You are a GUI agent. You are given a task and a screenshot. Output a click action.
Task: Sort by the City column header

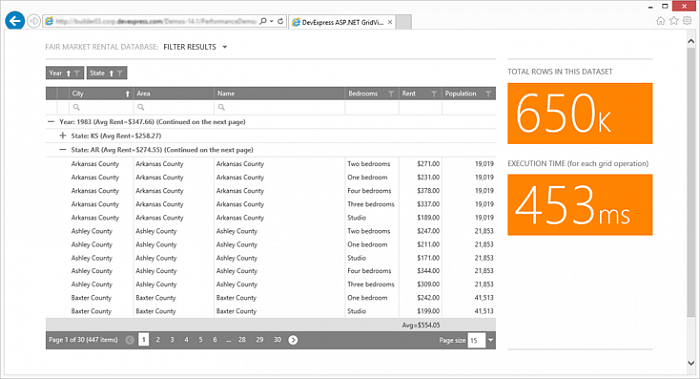pos(101,93)
